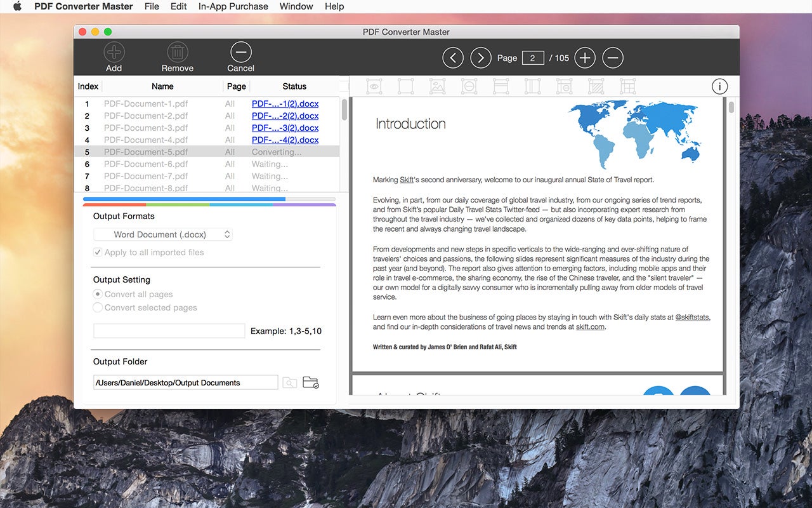812x508 pixels.
Task: Open the File menu
Action: coord(152,6)
